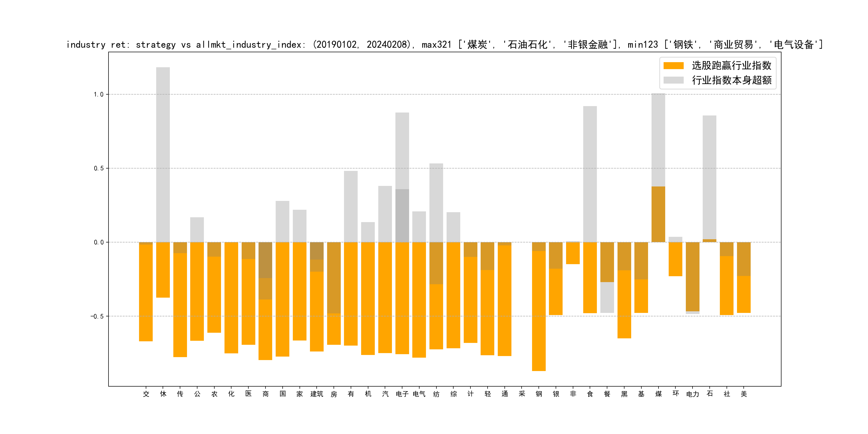Click the x-axis label 交

click(x=146, y=394)
